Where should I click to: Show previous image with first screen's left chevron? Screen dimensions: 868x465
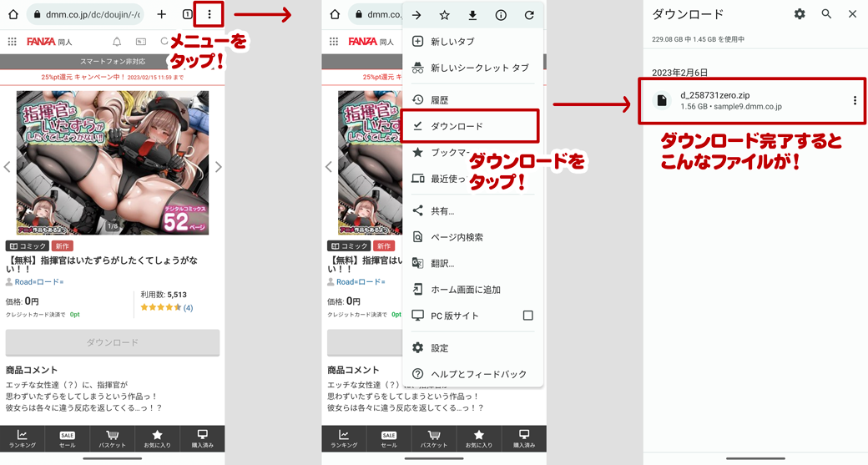pos(8,167)
